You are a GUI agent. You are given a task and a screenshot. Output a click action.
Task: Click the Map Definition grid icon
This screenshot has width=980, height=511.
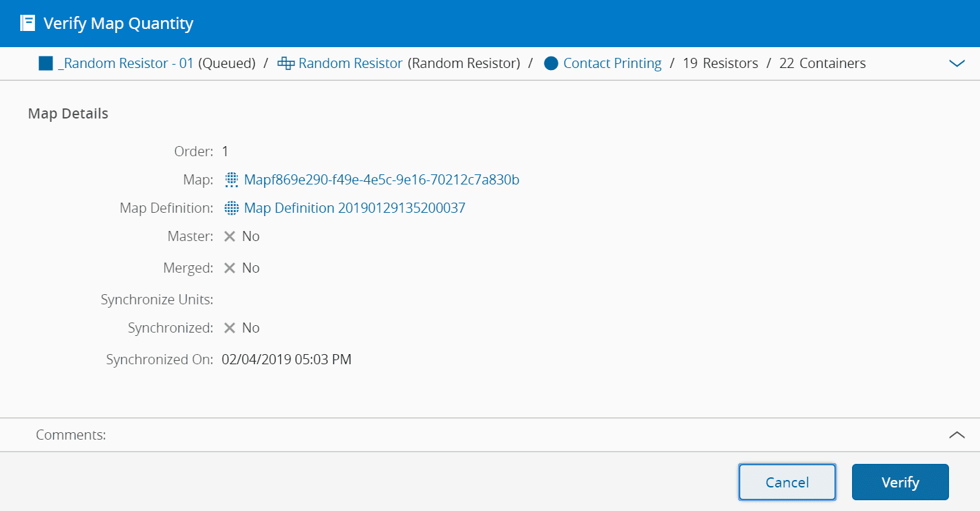(x=232, y=208)
